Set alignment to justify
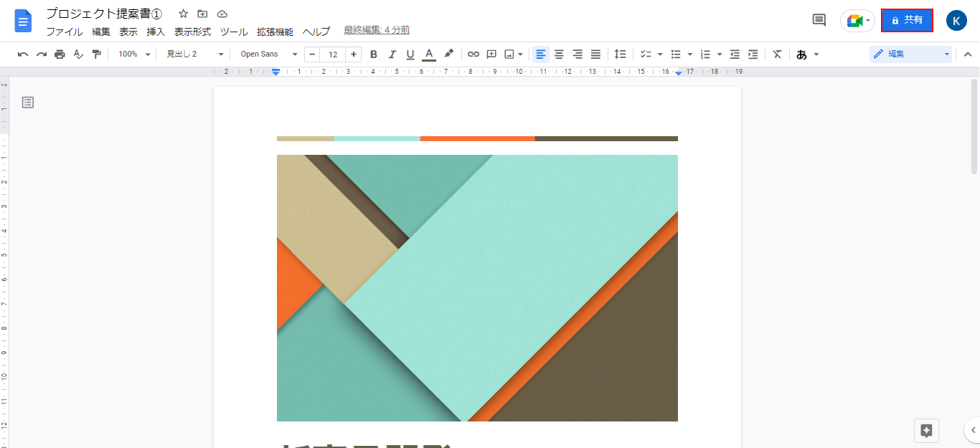 tap(595, 54)
